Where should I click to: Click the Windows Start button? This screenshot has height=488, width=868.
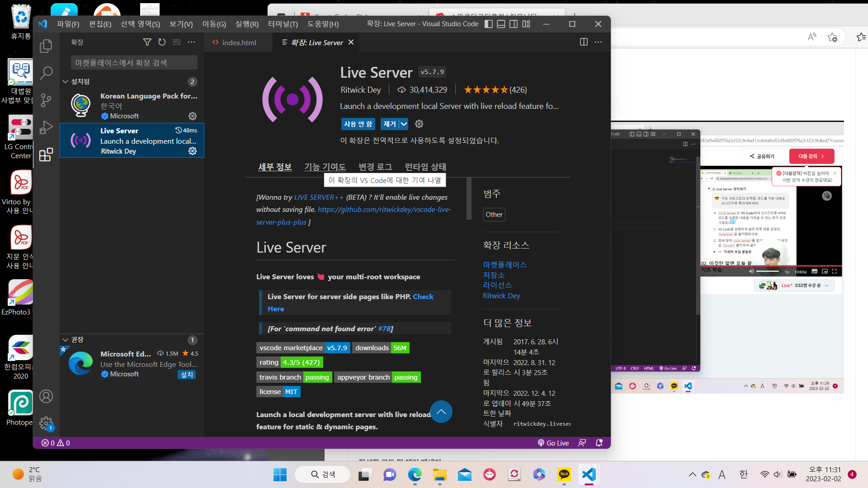[280, 474]
